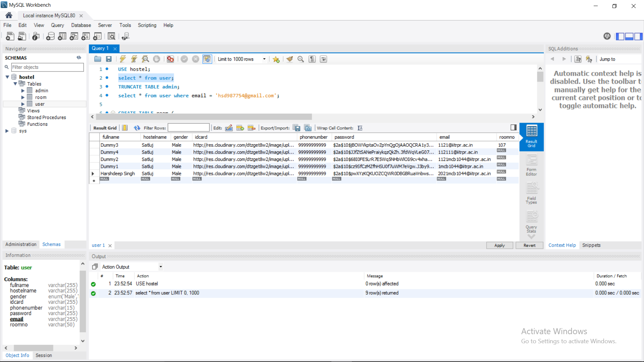Click Commit transaction check icon
This screenshot has height=362, width=644.
coord(184,59)
